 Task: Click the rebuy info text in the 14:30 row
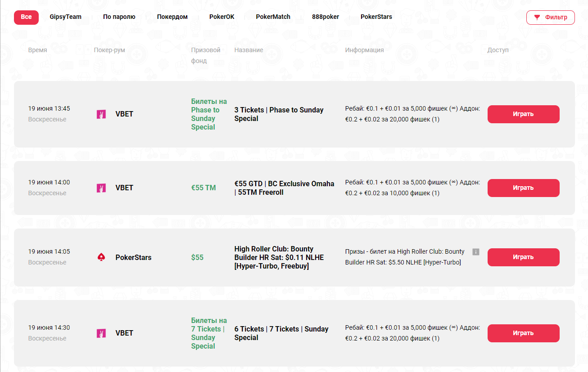pyautogui.click(x=412, y=333)
